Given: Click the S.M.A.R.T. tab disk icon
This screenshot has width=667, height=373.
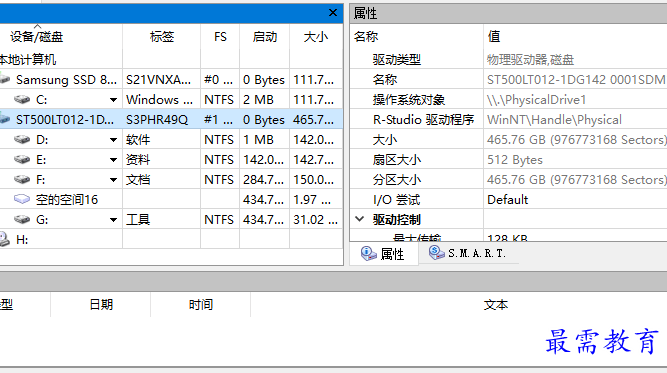Looking at the screenshot, I should click(436, 253).
